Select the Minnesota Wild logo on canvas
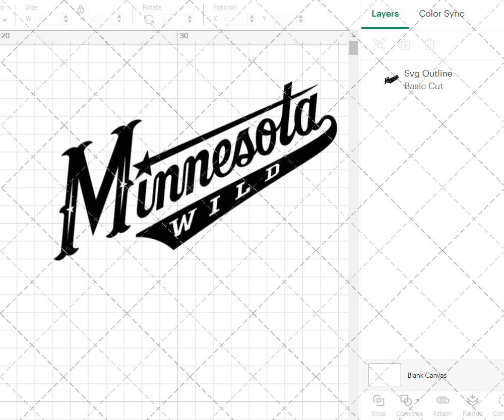The height and width of the screenshot is (420, 504). (196, 171)
